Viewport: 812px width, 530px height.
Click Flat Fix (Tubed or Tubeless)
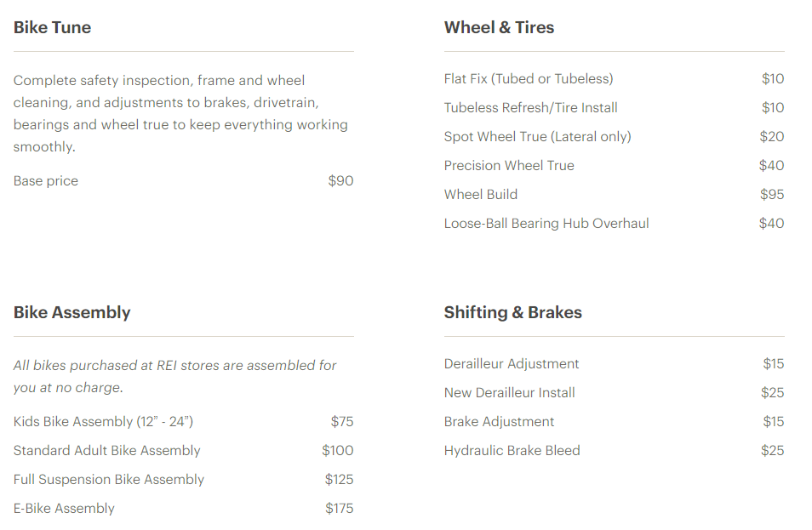(x=529, y=79)
